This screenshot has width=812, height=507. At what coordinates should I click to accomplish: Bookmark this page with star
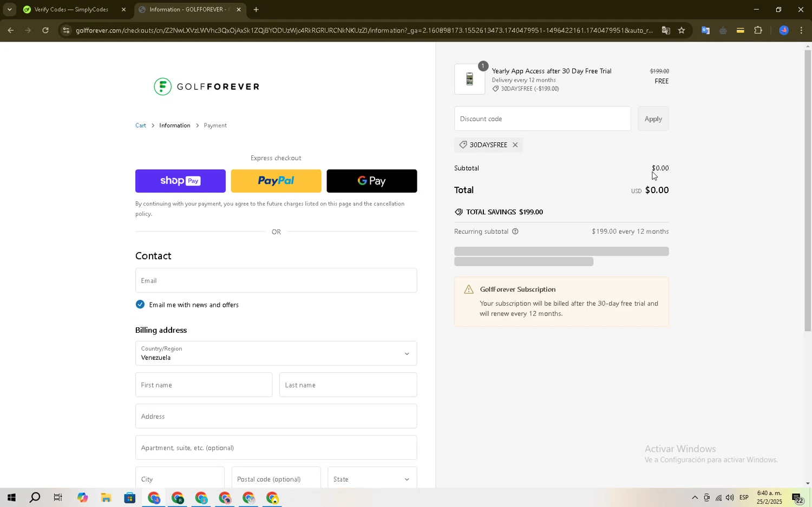(682, 30)
